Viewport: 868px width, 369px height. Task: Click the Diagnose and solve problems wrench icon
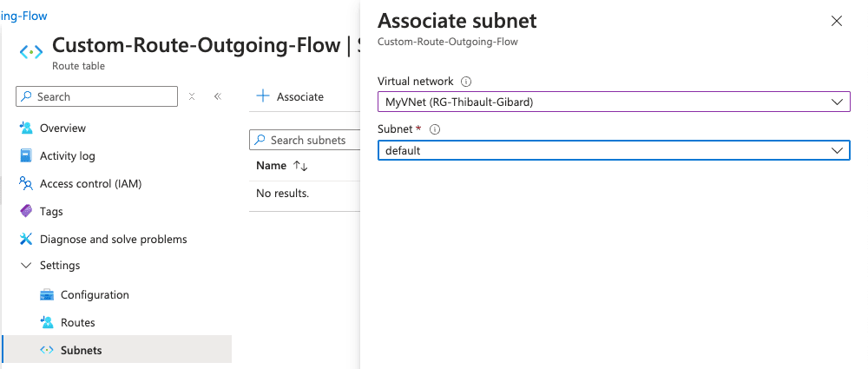click(26, 239)
